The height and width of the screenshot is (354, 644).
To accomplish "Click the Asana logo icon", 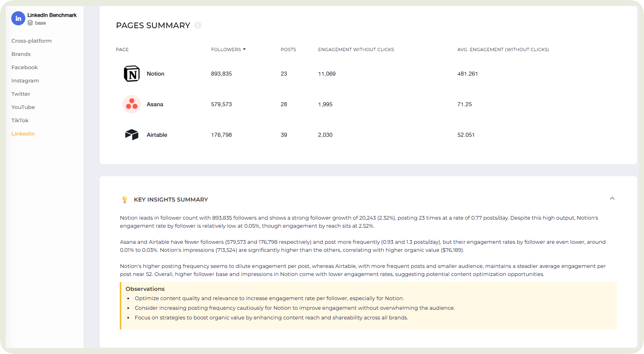I will [x=131, y=104].
